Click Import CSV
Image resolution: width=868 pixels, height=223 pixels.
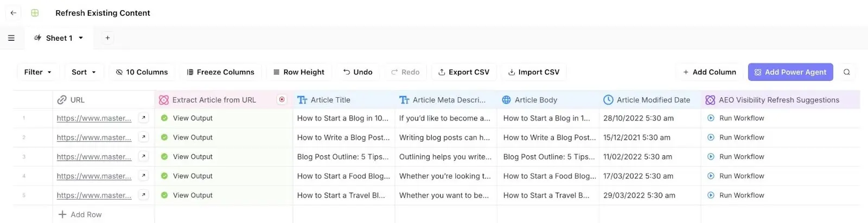click(533, 72)
